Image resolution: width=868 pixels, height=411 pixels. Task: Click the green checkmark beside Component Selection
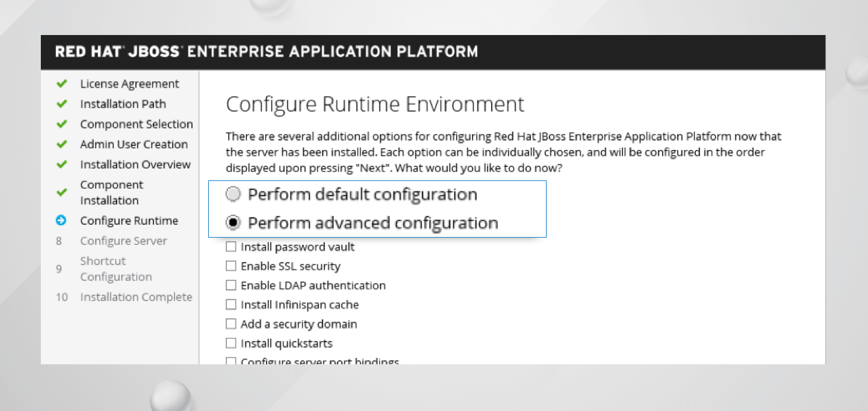(61, 124)
